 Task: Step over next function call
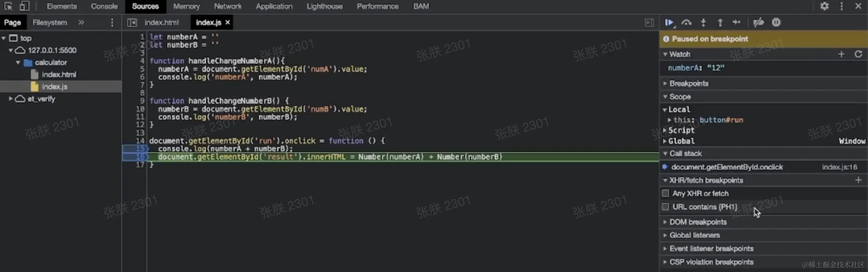pos(686,23)
